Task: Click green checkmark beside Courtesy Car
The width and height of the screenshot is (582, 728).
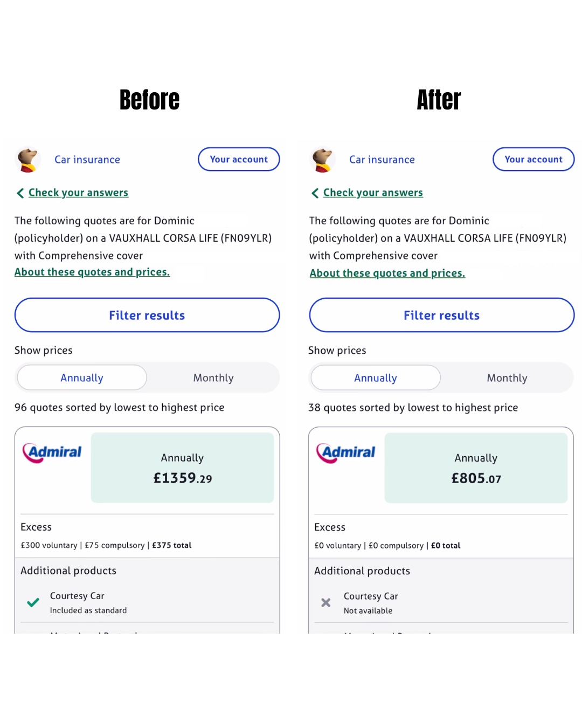Action: pos(33,602)
